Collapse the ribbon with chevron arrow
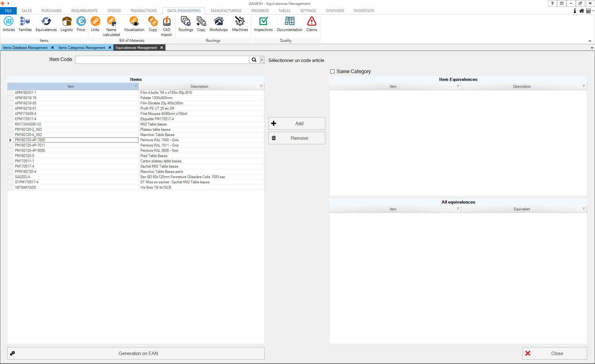Image resolution: width=595 pixels, height=364 pixels. coord(590,41)
